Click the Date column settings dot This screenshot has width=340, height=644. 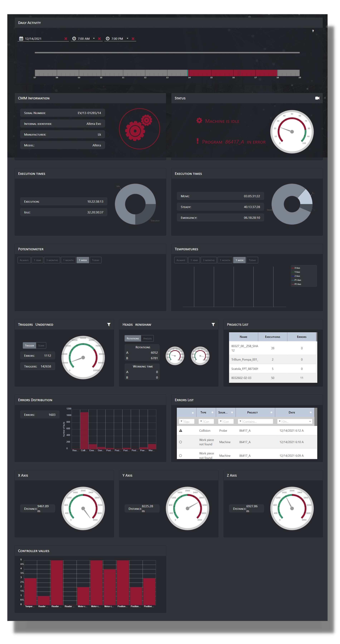pyautogui.click(x=311, y=412)
